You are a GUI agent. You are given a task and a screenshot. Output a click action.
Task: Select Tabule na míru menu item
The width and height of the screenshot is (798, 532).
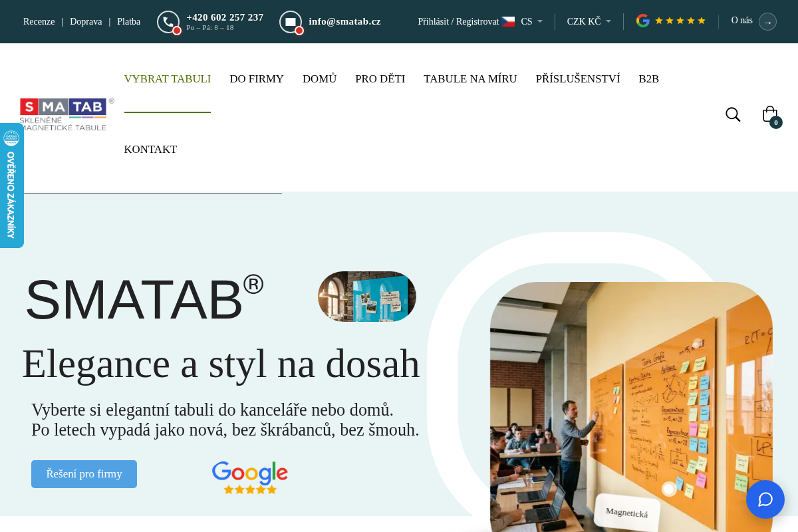(x=470, y=78)
